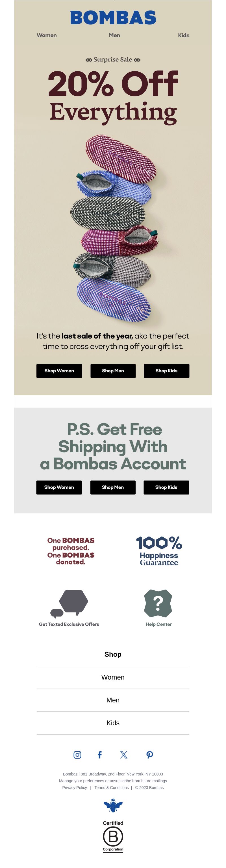Click Shop Kids button under slipper image
This screenshot has height=868, width=226.
click(166, 371)
